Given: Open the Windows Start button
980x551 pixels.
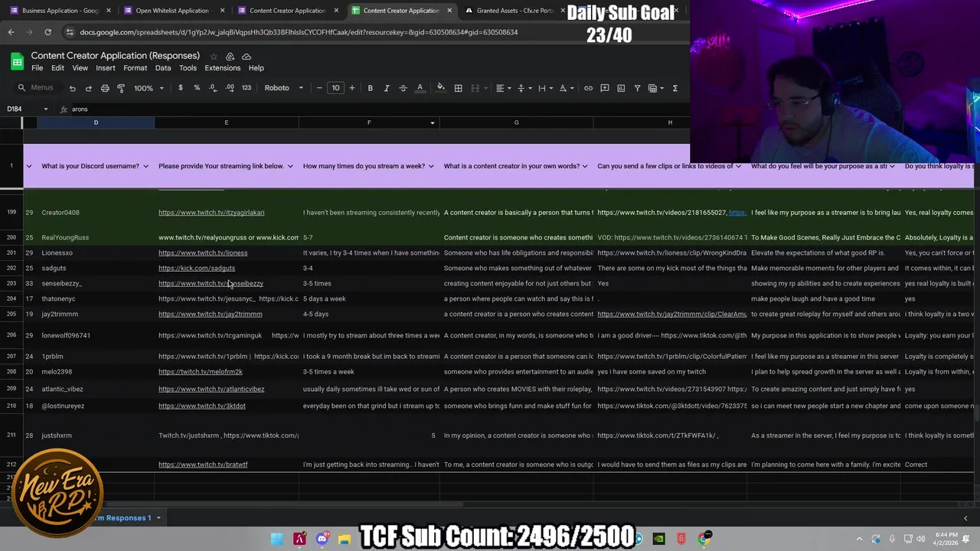Looking at the screenshot, I should pos(276,539).
